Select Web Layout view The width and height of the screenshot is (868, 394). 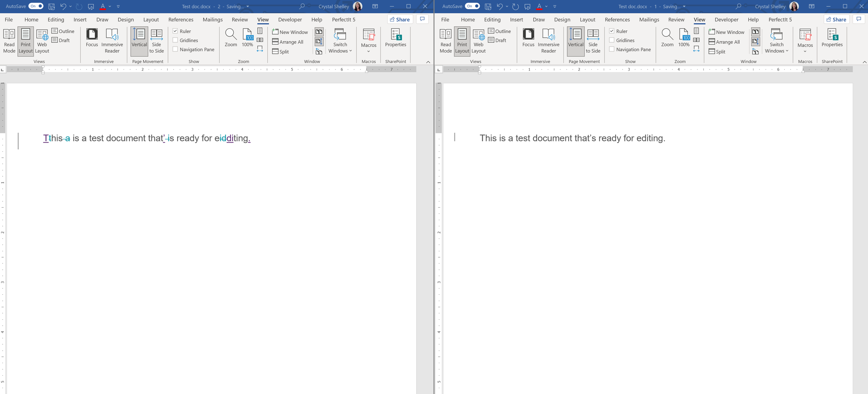(42, 41)
